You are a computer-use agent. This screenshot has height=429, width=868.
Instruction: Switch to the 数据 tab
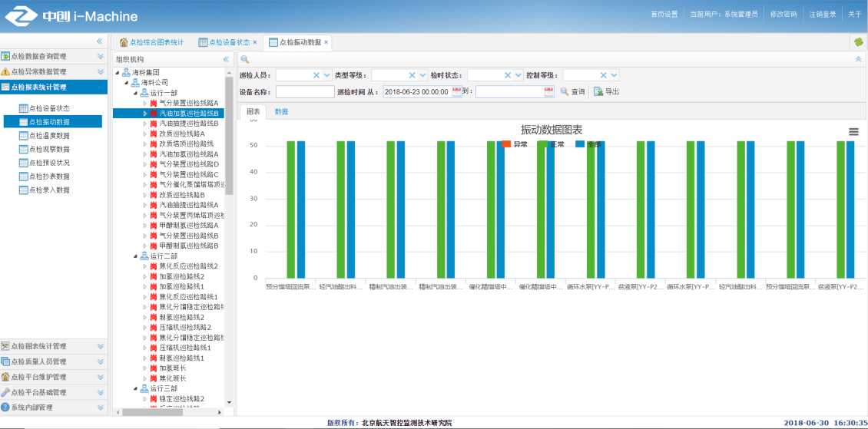coord(281,112)
